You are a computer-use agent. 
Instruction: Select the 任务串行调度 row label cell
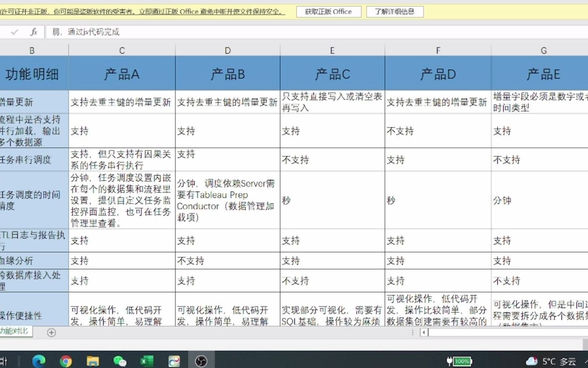(x=34, y=160)
